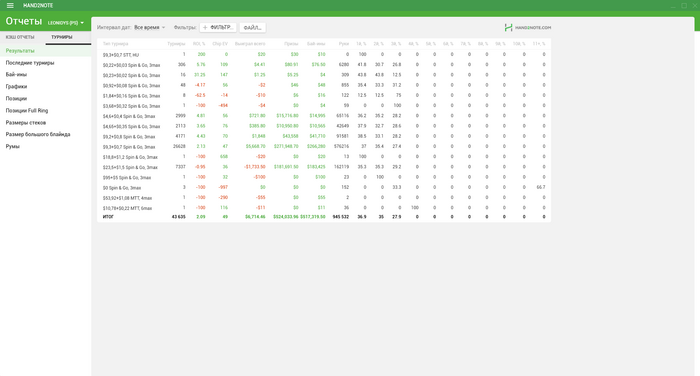This screenshot has width=700, height=376.
Task: Click the -$1,733.50 winnings cell
Action: pyautogui.click(x=254, y=167)
